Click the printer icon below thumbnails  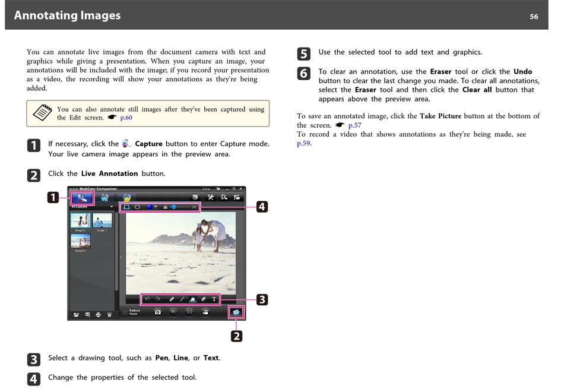pos(98,315)
